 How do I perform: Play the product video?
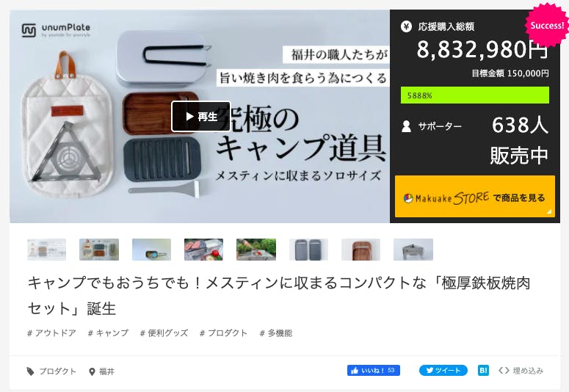(x=201, y=117)
